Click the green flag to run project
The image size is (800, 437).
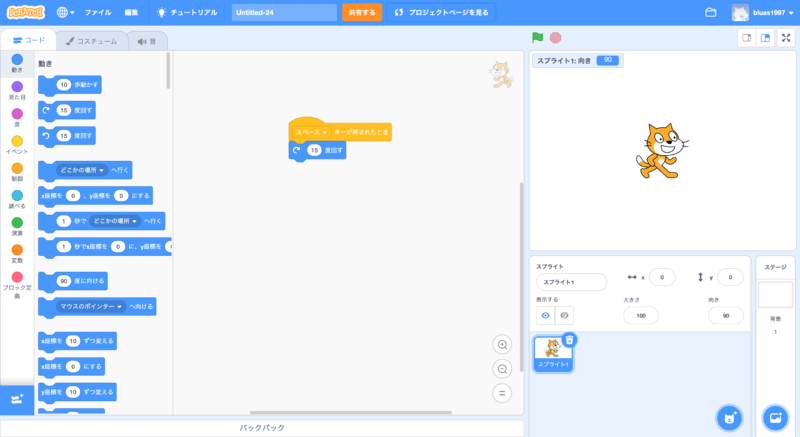pos(538,38)
